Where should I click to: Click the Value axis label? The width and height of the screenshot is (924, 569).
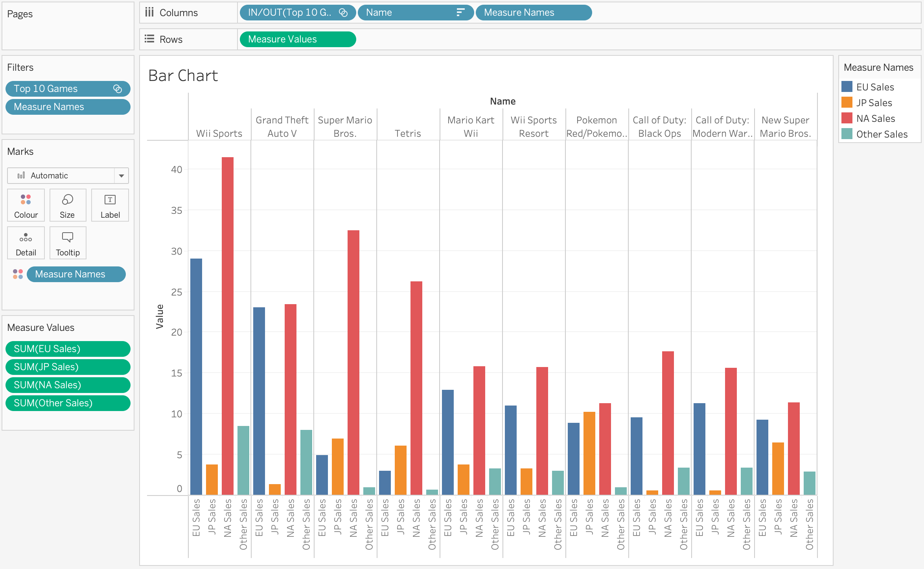160,317
